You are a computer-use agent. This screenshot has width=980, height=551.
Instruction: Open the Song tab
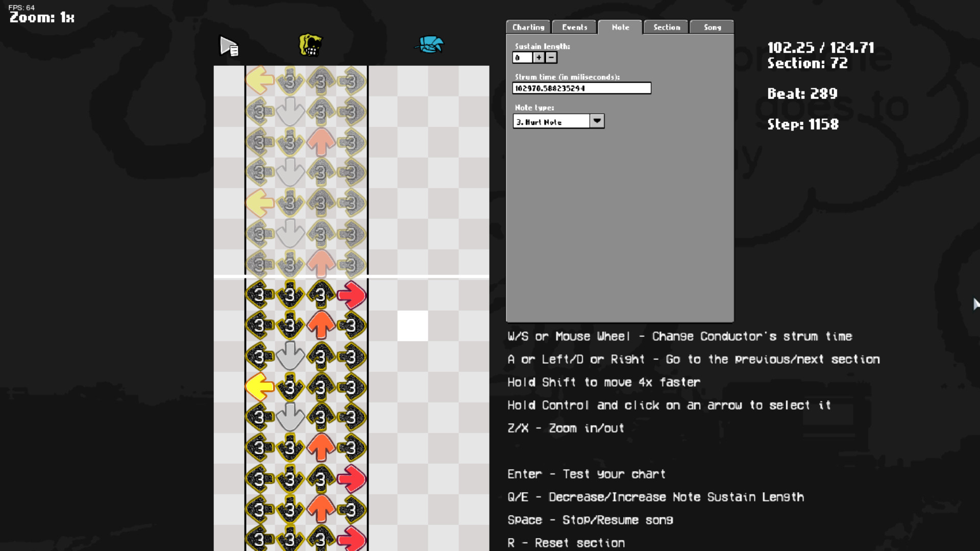(712, 27)
